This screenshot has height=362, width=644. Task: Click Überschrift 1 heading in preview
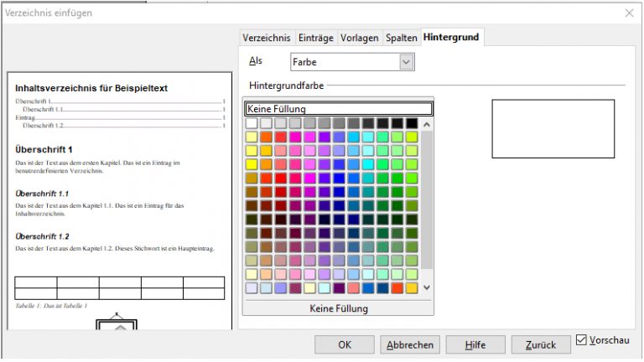point(44,150)
